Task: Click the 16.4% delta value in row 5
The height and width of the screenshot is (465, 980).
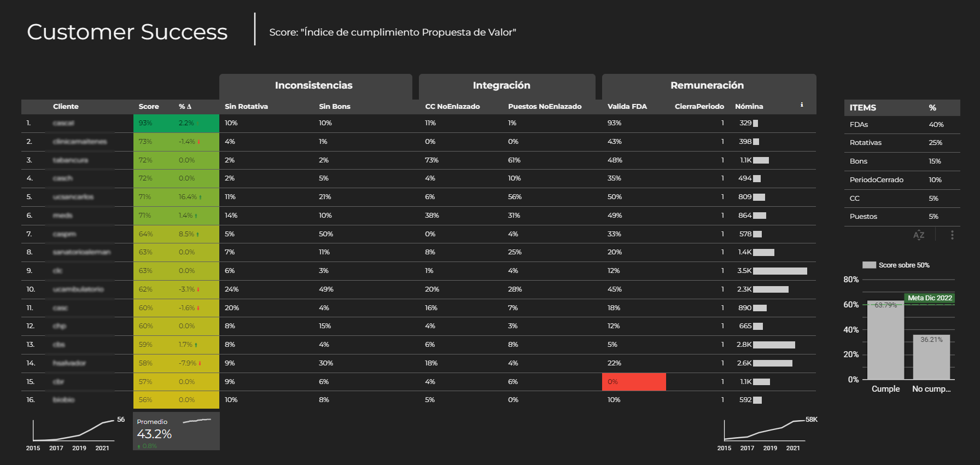Action: [x=188, y=197]
